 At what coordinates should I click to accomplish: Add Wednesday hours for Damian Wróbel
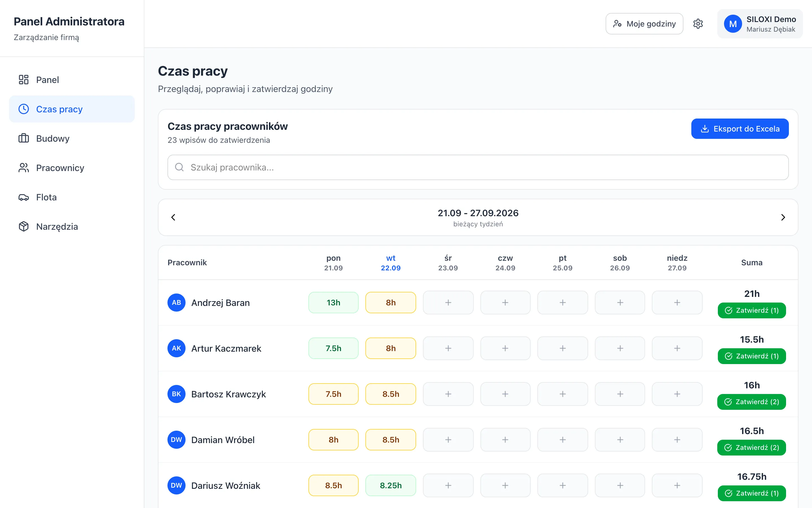[448, 439]
